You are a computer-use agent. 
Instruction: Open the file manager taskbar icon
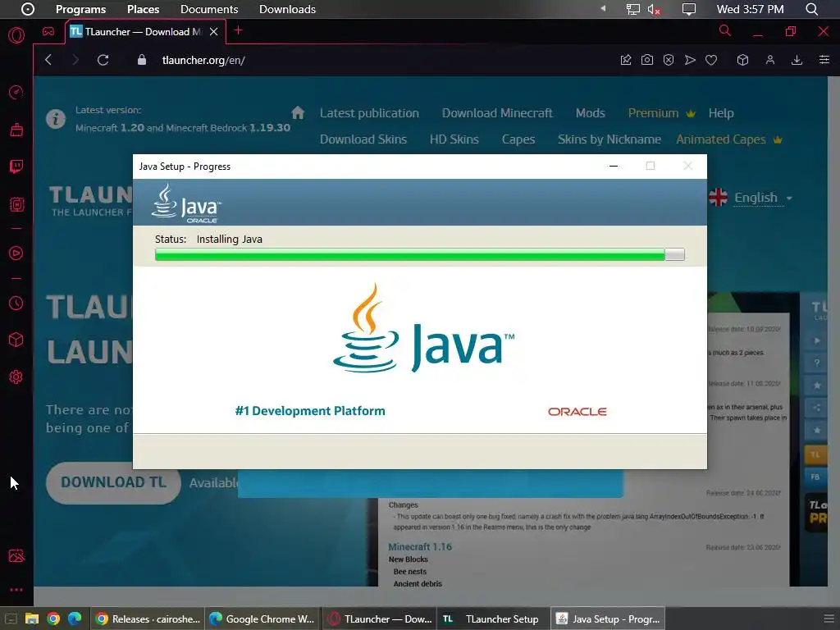point(32,619)
